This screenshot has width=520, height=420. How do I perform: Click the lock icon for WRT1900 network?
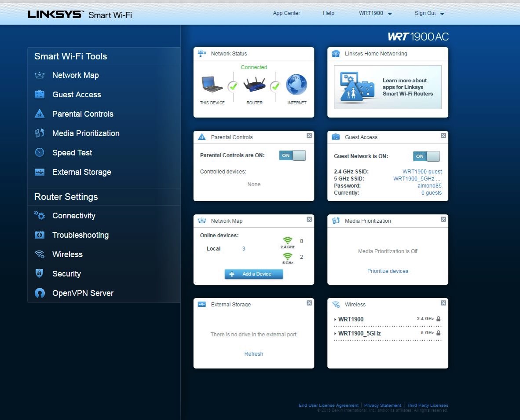tap(439, 319)
